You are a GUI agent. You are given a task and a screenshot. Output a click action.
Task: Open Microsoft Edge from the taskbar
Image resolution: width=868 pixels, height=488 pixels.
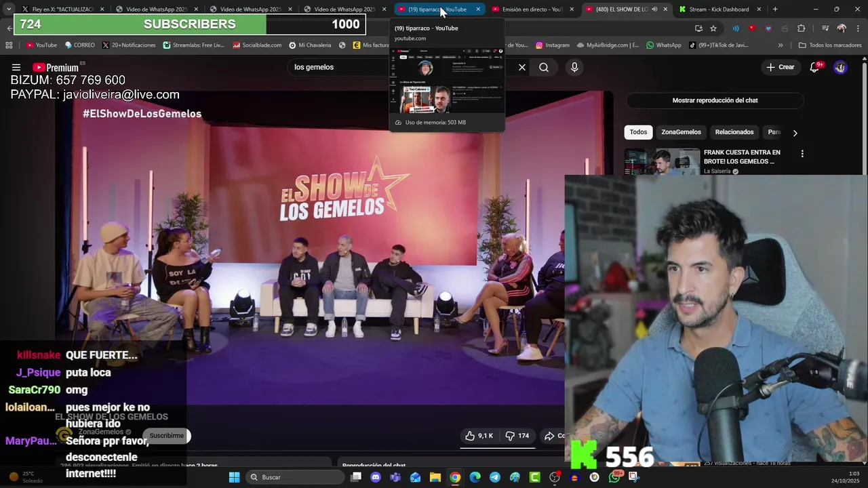[475, 477]
